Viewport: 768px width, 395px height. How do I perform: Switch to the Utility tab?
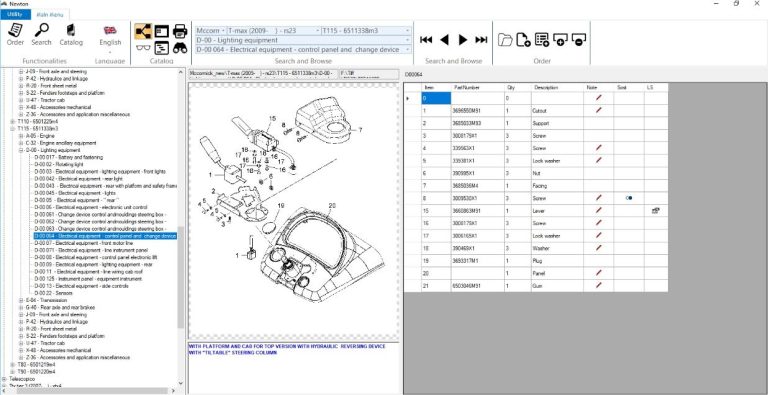point(15,14)
